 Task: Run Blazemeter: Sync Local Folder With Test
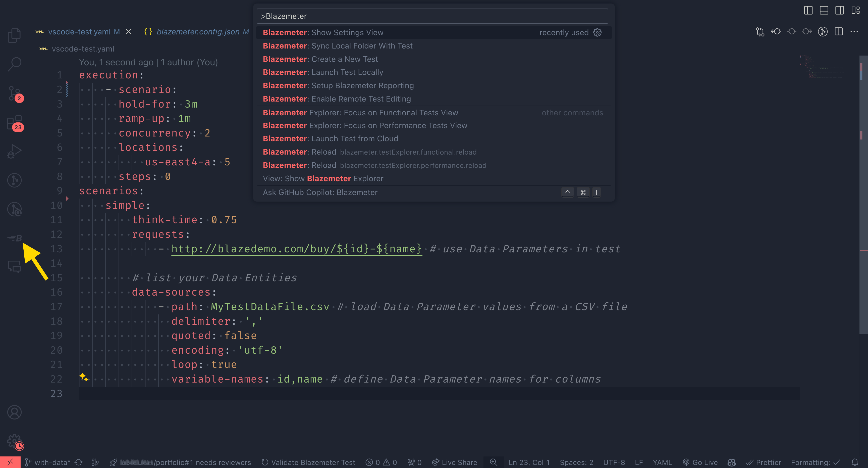click(434, 46)
